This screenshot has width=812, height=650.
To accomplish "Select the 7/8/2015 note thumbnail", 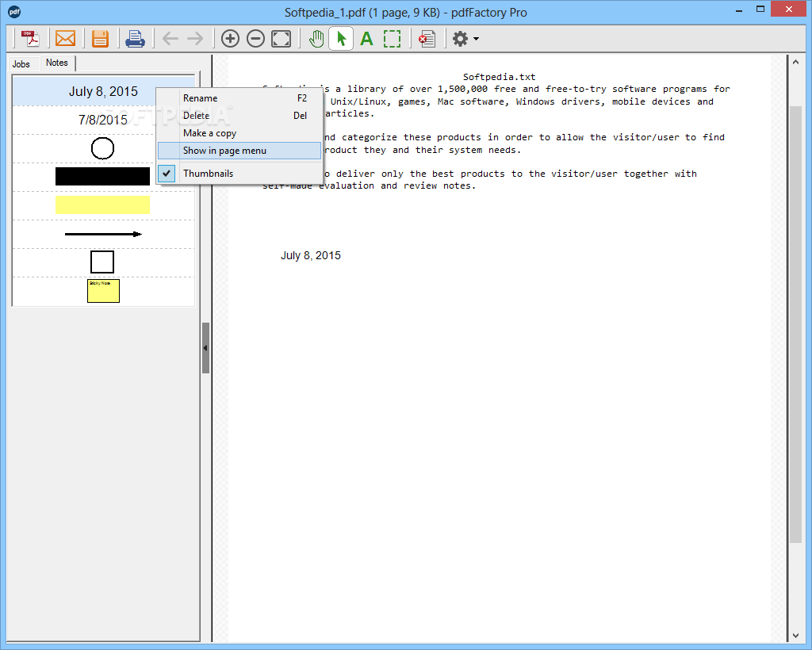I will click(103, 120).
